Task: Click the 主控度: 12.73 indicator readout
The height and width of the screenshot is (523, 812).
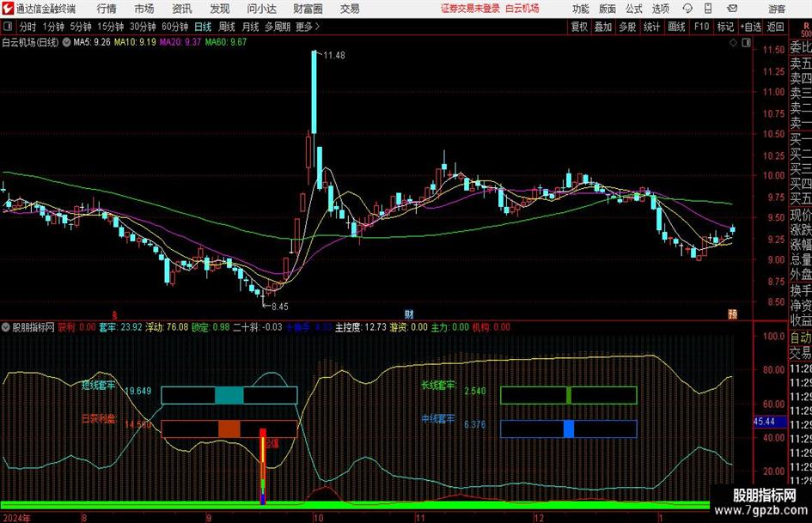Action: (360, 327)
